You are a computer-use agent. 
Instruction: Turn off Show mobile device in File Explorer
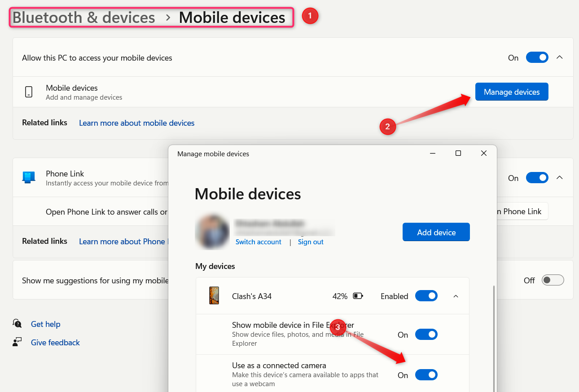click(x=426, y=335)
